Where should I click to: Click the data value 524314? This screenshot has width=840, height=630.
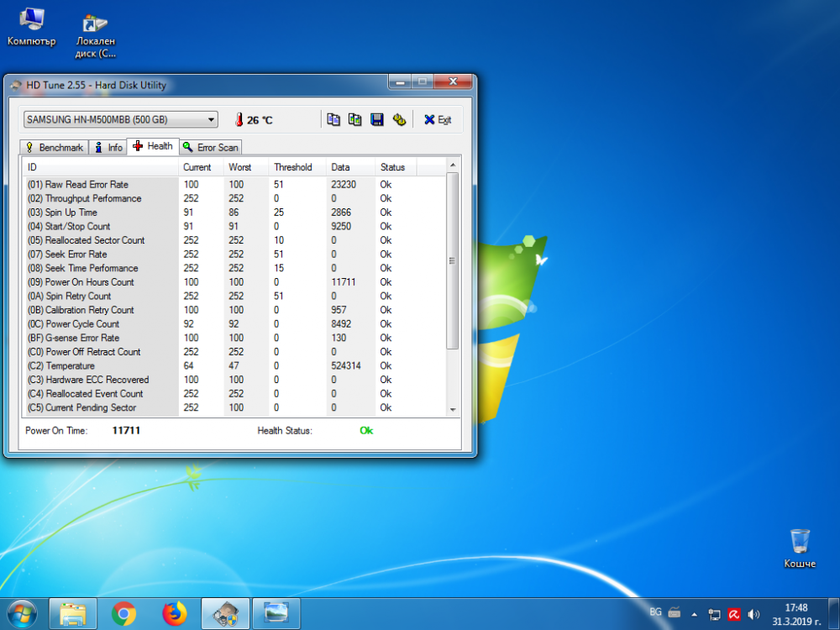click(x=346, y=365)
